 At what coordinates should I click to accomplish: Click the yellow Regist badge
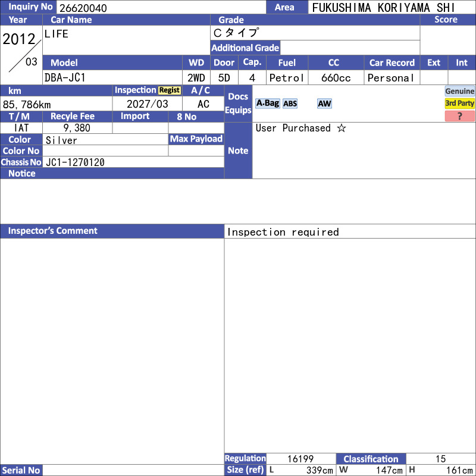pyautogui.click(x=170, y=90)
